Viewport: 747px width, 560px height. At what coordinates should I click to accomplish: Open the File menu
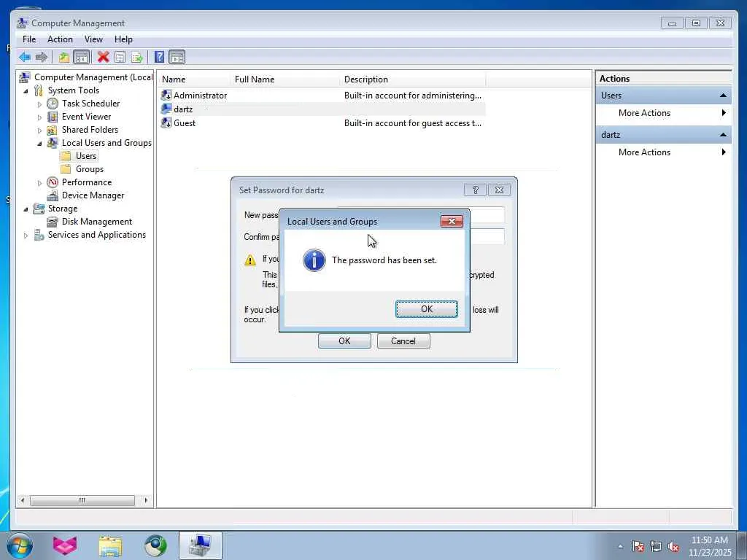(29, 39)
